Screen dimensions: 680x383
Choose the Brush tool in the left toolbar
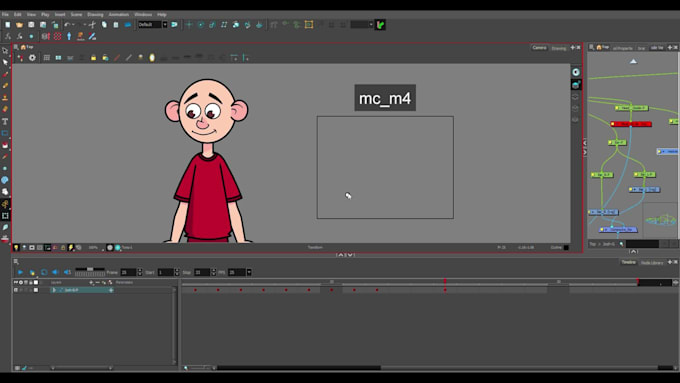(x=5, y=74)
